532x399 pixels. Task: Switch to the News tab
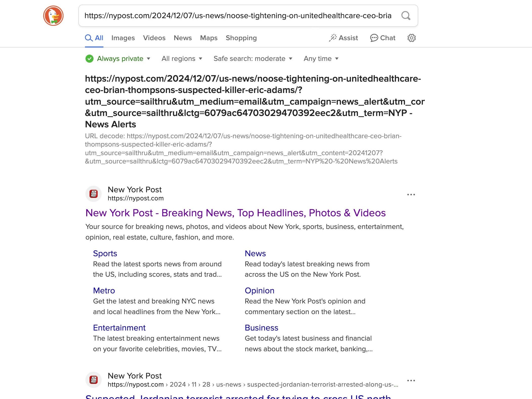(183, 38)
